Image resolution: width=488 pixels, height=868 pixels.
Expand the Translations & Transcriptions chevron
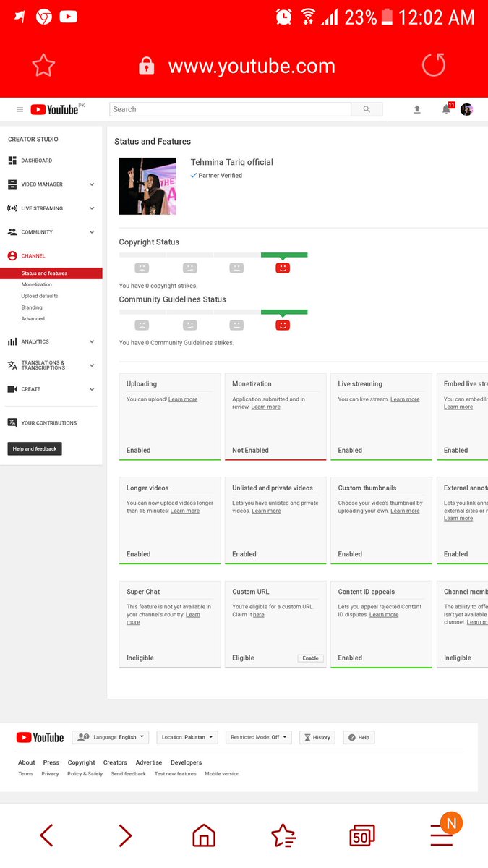pyautogui.click(x=92, y=365)
